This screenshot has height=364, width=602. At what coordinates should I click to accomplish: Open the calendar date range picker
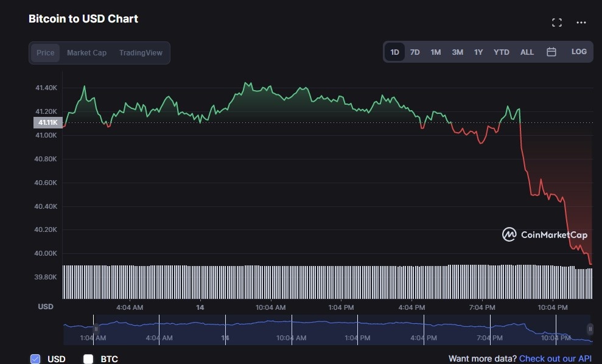click(551, 52)
